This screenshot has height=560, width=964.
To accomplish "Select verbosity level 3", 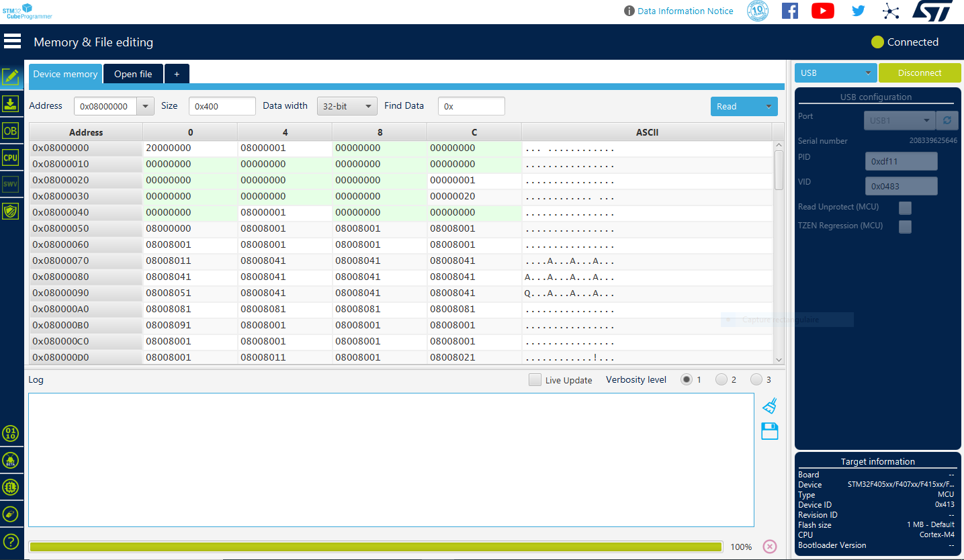I will click(x=756, y=379).
